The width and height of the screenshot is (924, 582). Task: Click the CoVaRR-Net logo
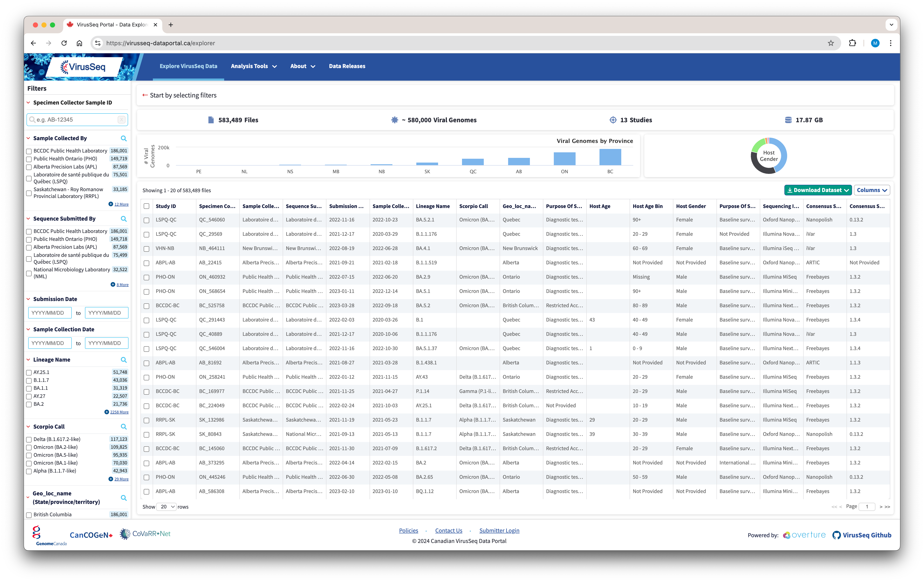145,534
